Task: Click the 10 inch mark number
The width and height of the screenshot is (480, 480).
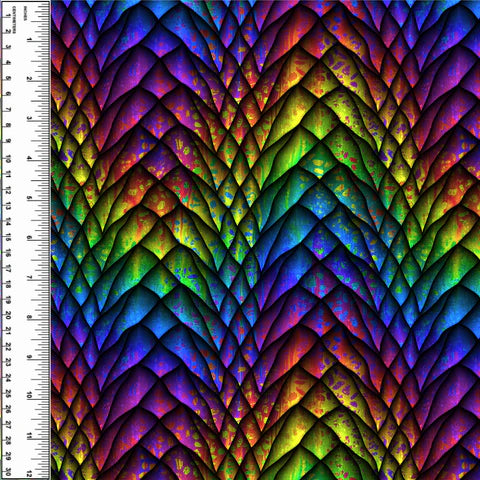Action: [x=29, y=395]
